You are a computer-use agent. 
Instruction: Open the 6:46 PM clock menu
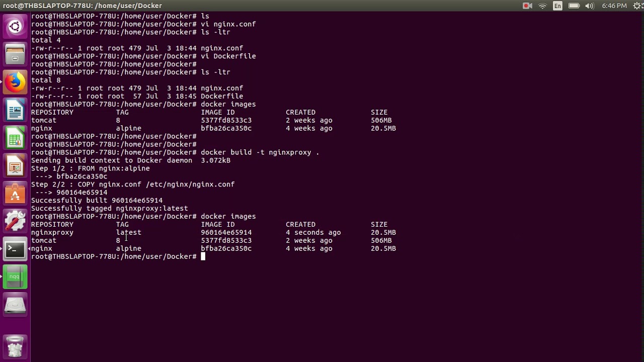click(x=614, y=6)
